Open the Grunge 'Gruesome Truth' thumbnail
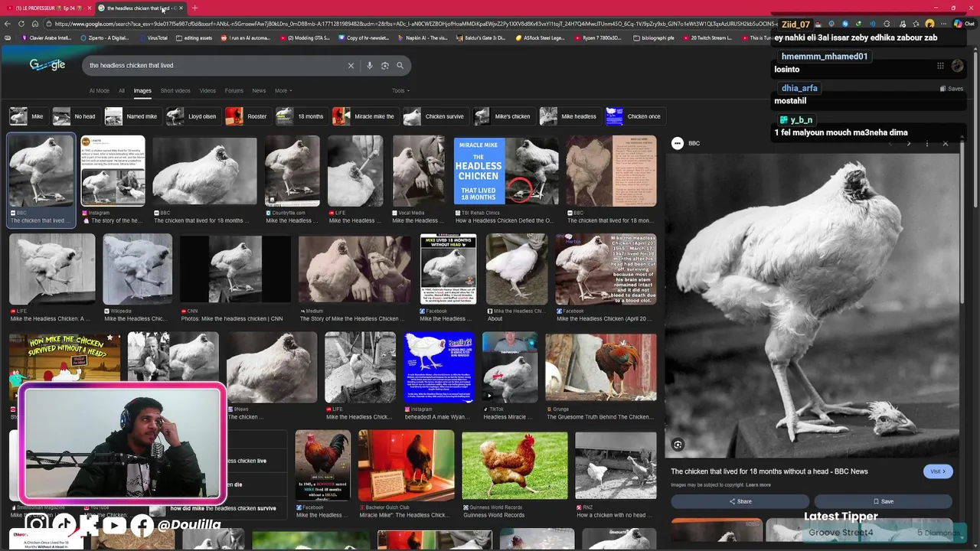This screenshot has width=980, height=551. (x=601, y=367)
